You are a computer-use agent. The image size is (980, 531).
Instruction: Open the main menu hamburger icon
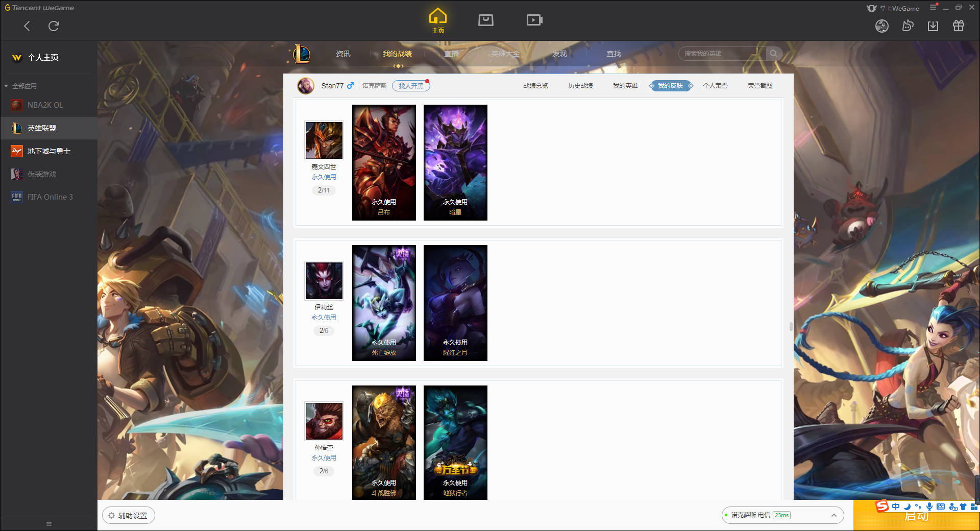pos(933,7)
